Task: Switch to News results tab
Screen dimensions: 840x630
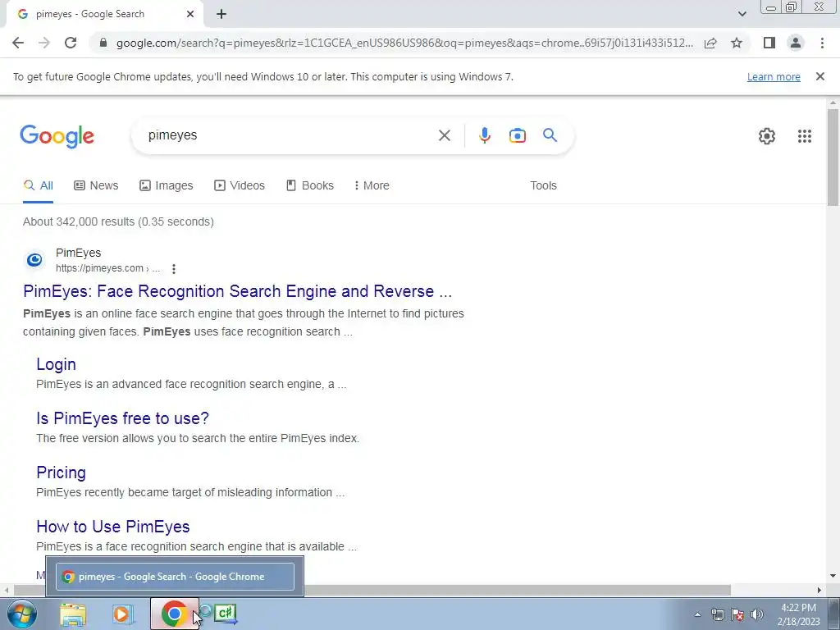Action: [96, 185]
